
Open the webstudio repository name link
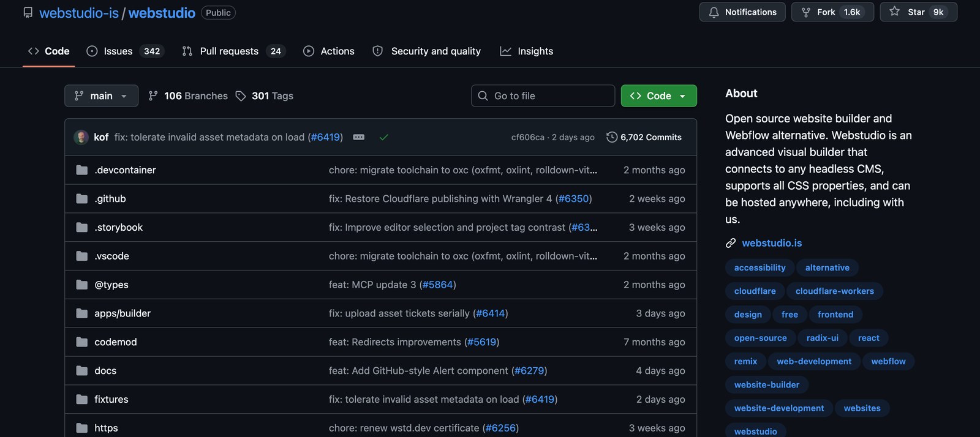pos(162,13)
